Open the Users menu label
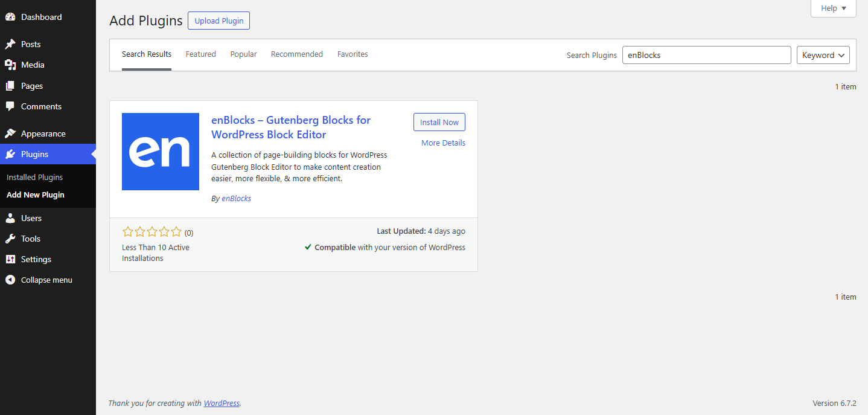 pyautogui.click(x=31, y=218)
